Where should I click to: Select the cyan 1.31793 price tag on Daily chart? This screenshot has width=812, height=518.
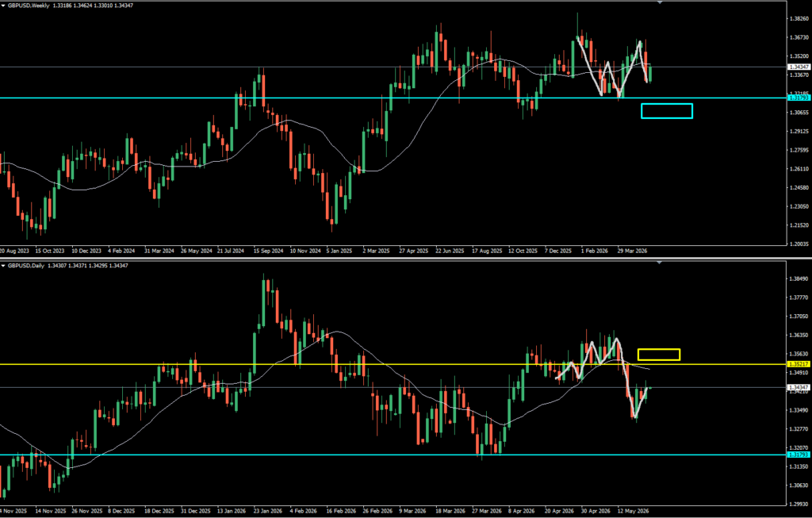pyautogui.click(x=798, y=455)
